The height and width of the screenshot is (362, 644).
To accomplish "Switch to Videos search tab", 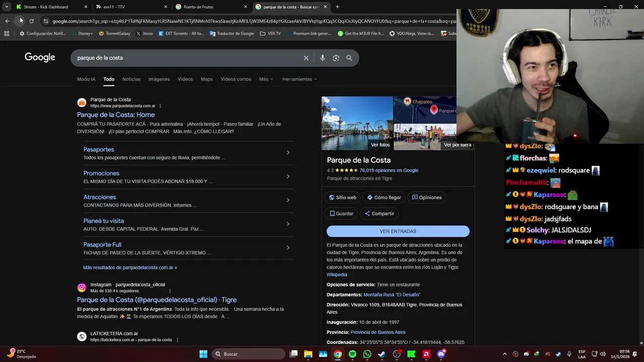I will point(185,79).
